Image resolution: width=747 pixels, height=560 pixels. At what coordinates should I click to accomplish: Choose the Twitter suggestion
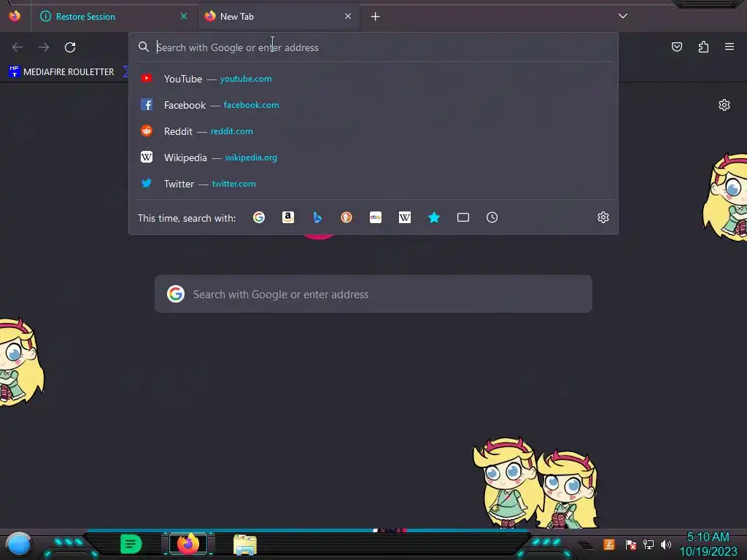pos(373,183)
